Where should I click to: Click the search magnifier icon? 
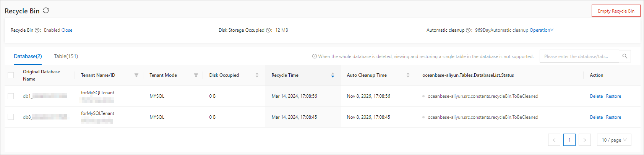pos(625,56)
